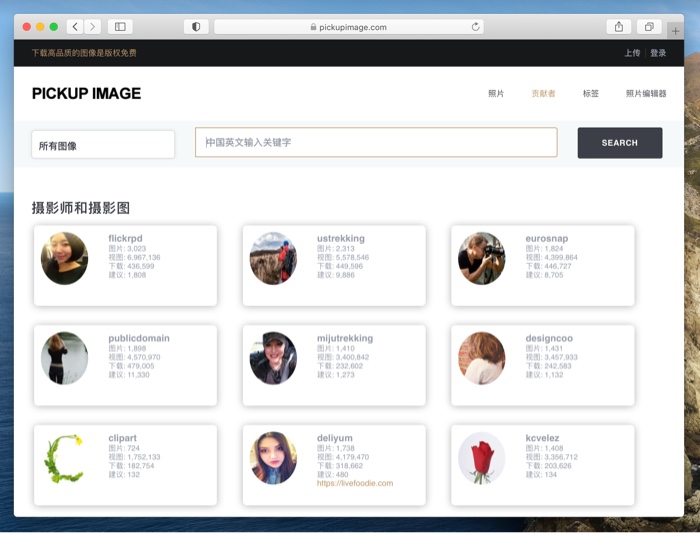Click the 登录 login link
Screen dimensions: 700x533
point(658,53)
